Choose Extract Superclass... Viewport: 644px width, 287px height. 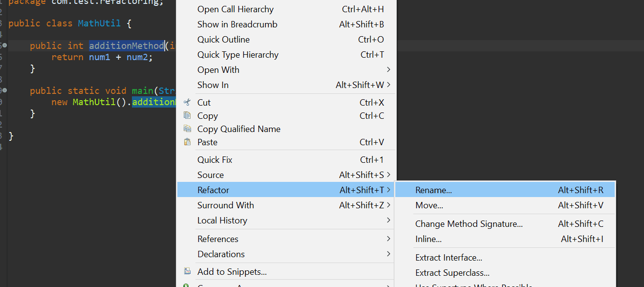pos(505,273)
